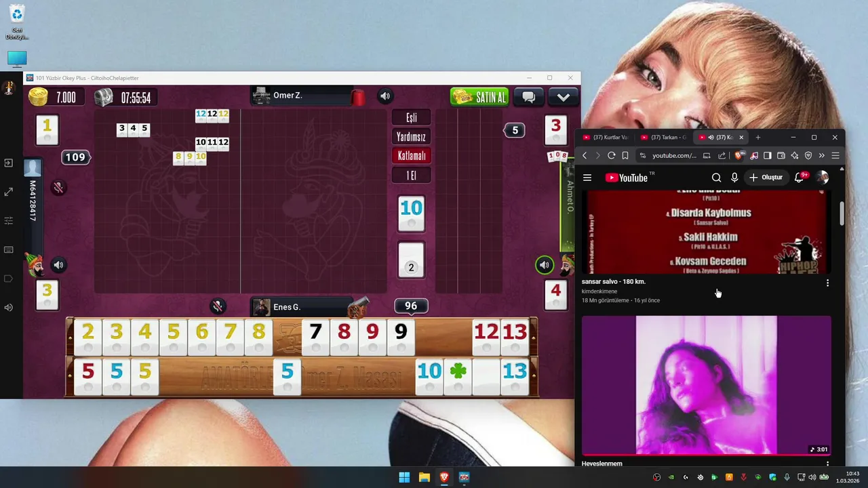Click the exit icon in emulator sidebar

pos(9,163)
